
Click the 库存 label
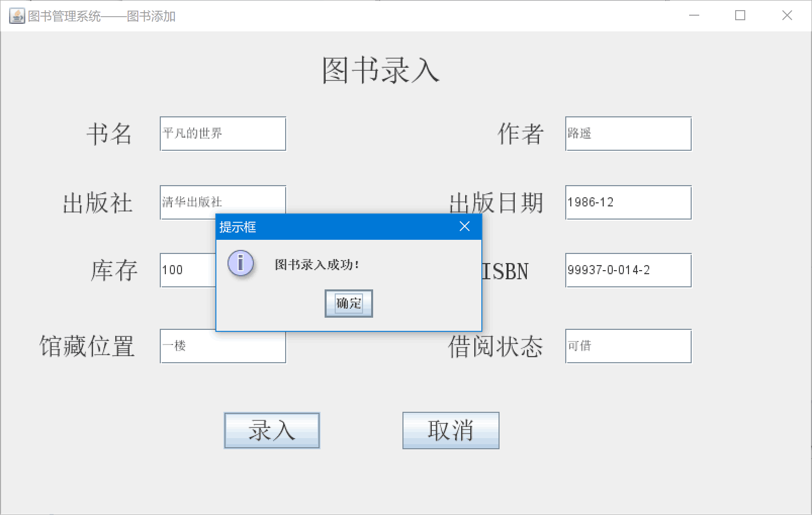pyautogui.click(x=114, y=271)
